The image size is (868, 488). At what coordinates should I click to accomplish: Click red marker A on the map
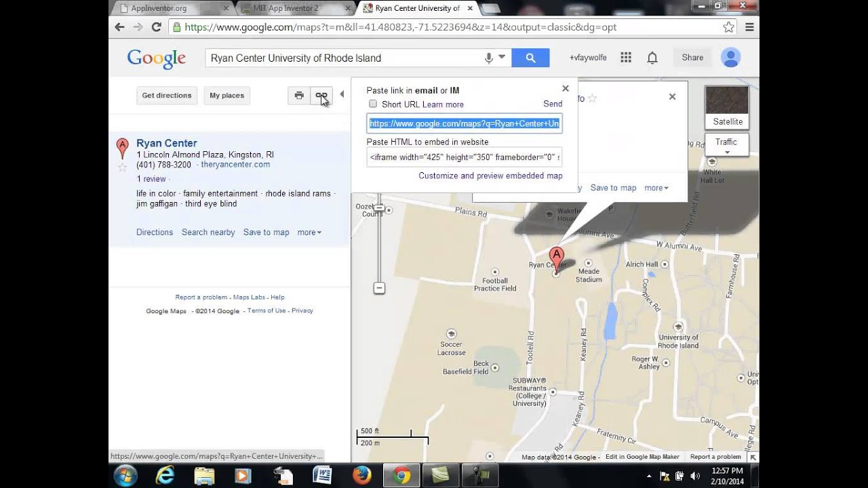556,258
